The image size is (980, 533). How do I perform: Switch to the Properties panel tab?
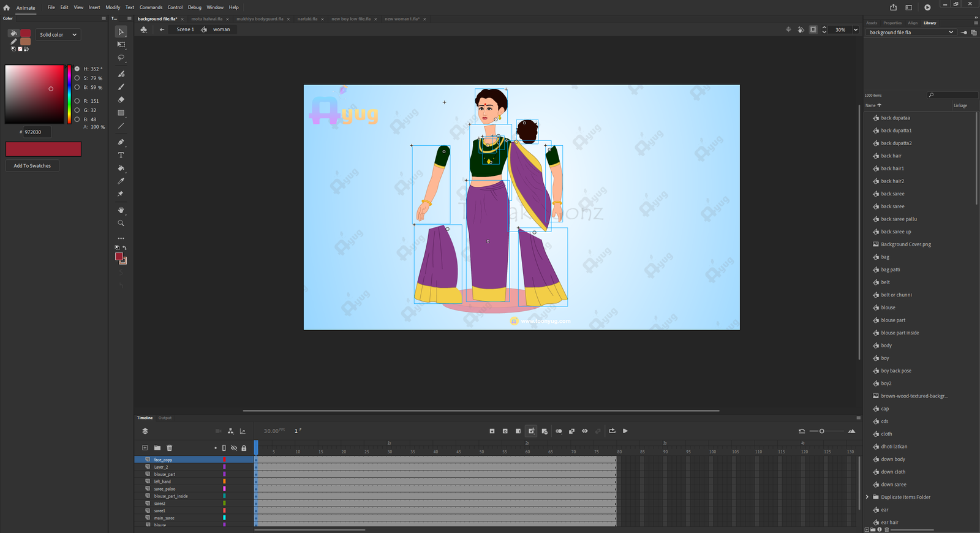892,23
